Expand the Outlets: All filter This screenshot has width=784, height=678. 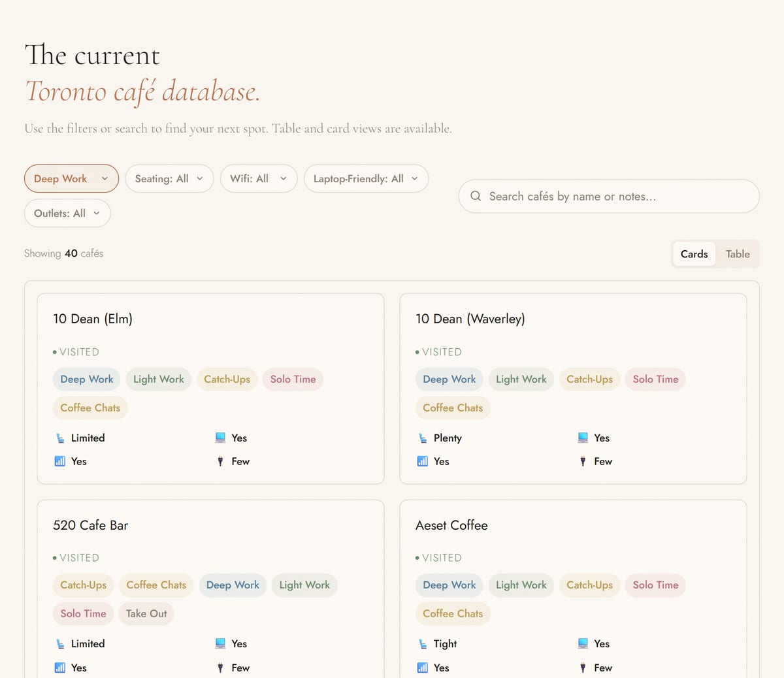[x=67, y=213]
